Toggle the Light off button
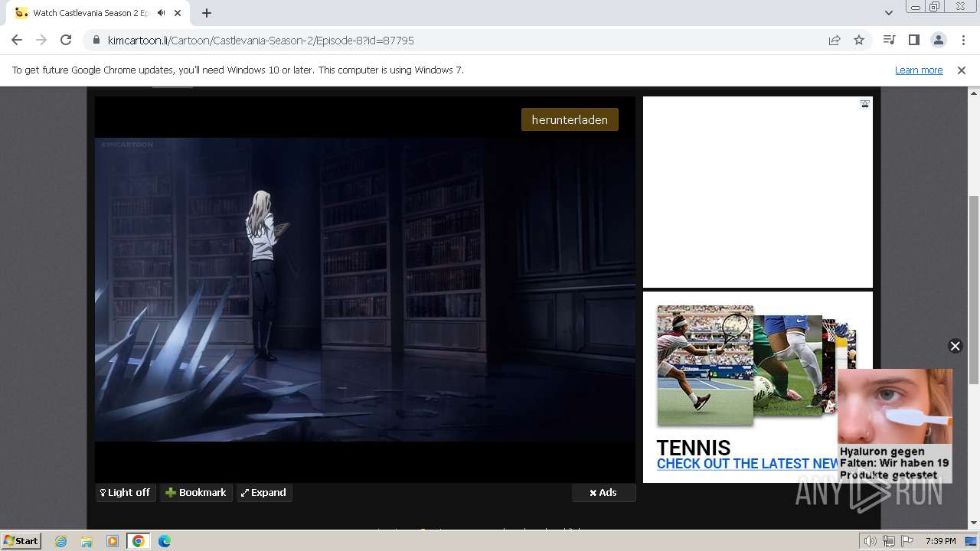The image size is (980, 551). click(126, 493)
